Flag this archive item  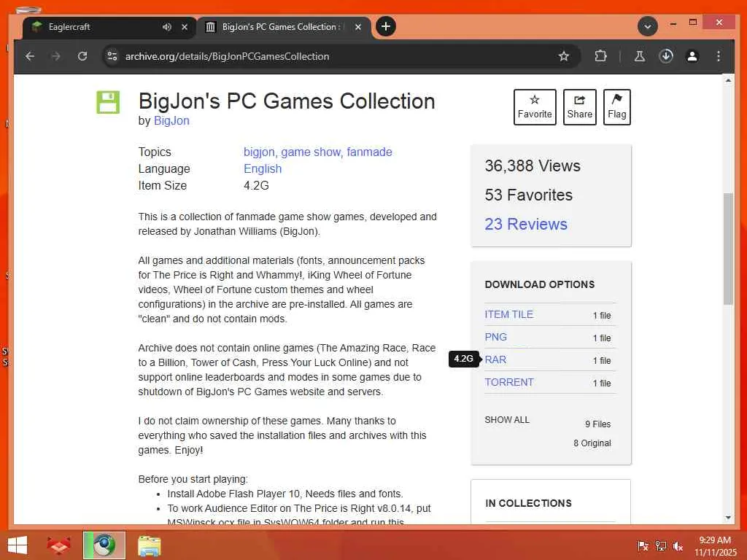pyautogui.click(x=616, y=107)
